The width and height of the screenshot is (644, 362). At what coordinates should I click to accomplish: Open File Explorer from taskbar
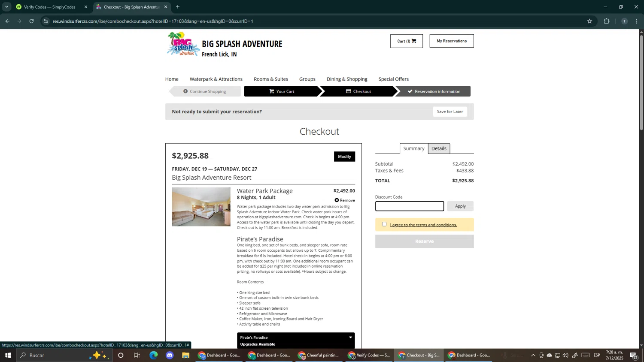186,356
